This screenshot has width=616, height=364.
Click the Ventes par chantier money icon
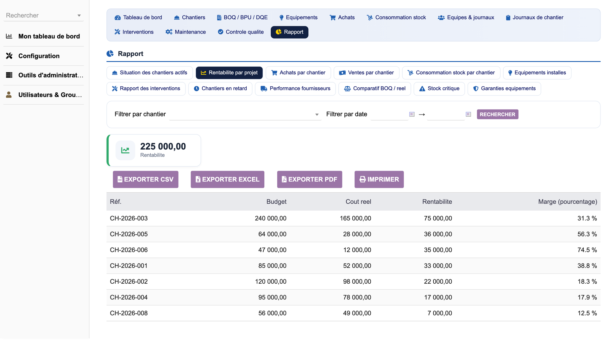click(x=342, y=73)
